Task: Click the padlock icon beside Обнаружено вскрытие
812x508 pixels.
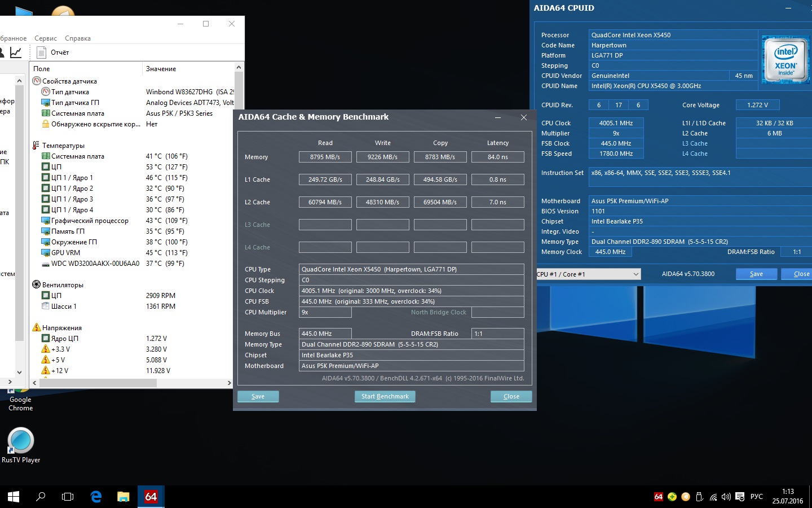Action: pyautogui.click(x=46, y=124)
